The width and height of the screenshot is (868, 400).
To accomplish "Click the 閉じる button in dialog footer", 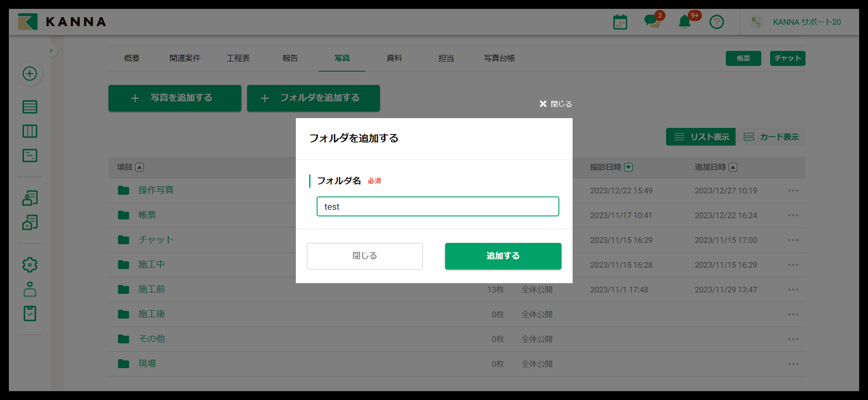I will (364, 256).
